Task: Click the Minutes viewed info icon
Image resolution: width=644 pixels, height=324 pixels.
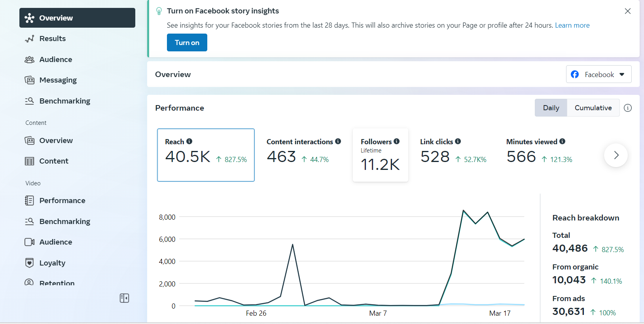Action: pyautogui.click(x=562, y=141)
